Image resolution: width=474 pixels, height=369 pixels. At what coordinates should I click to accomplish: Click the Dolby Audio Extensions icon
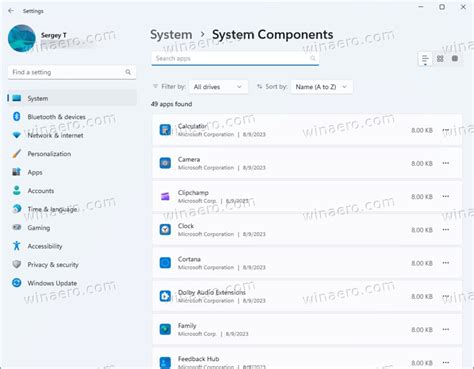165,296
